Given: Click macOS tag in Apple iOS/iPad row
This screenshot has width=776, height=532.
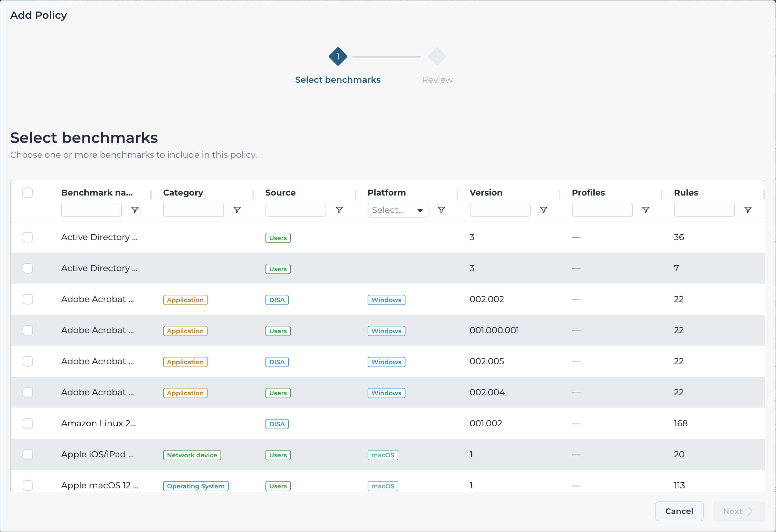Looking at the screenshot, I should [x=383, y=455].
